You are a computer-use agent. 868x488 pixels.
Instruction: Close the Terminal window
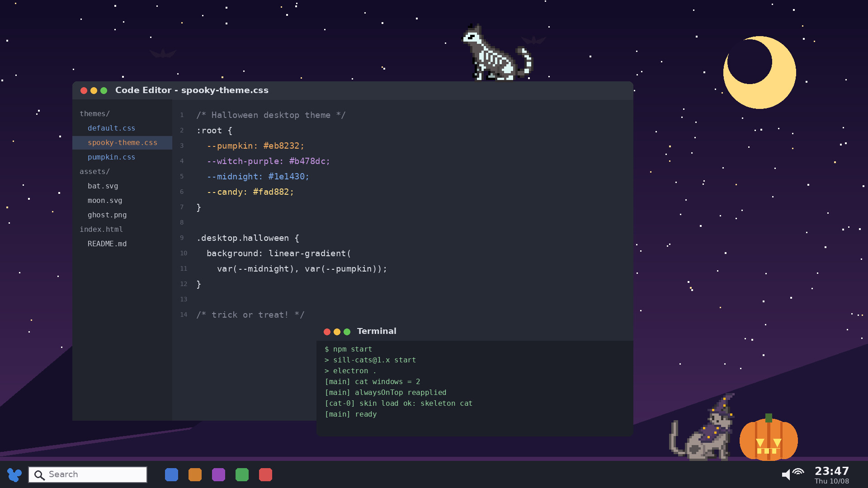tap(327, 332)
